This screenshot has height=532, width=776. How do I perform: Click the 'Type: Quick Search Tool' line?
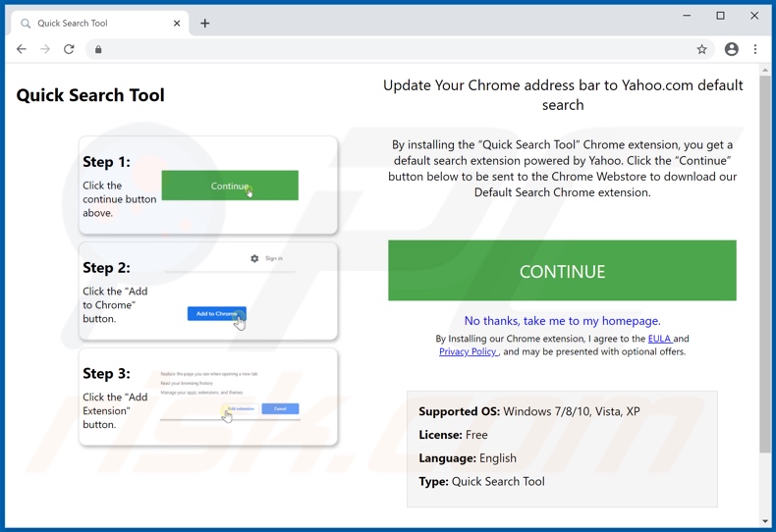481,482
